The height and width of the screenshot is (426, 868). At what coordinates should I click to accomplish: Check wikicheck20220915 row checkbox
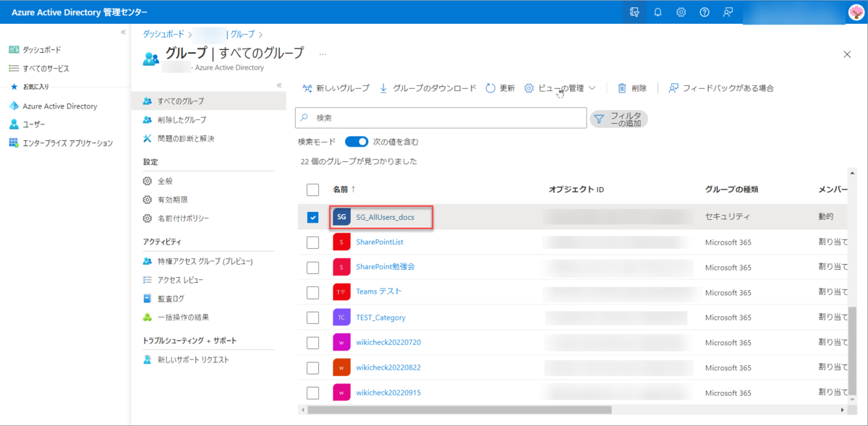(x=312, y=393)
